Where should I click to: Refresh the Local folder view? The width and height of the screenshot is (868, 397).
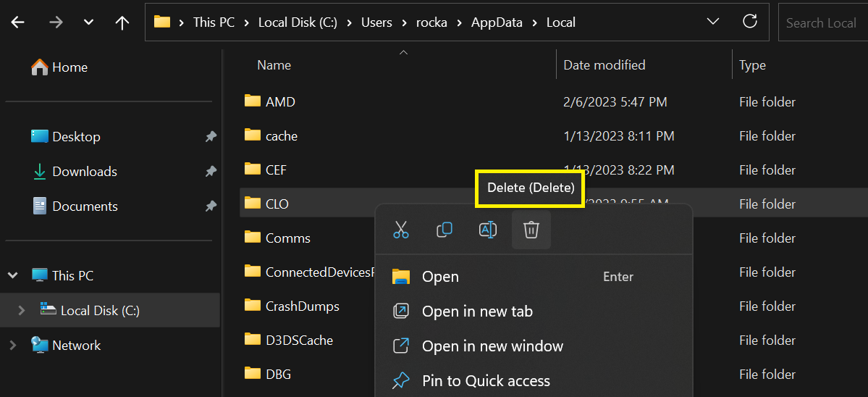click(749, 22)
